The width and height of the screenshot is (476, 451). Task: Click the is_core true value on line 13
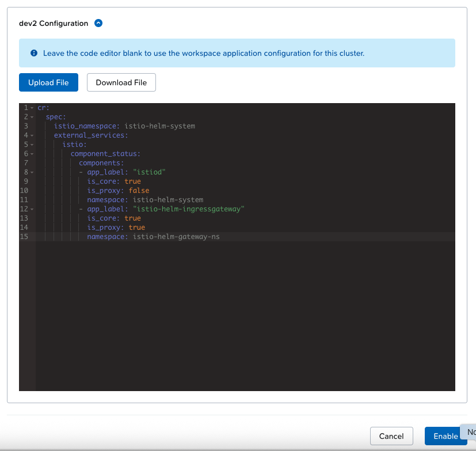132,218
